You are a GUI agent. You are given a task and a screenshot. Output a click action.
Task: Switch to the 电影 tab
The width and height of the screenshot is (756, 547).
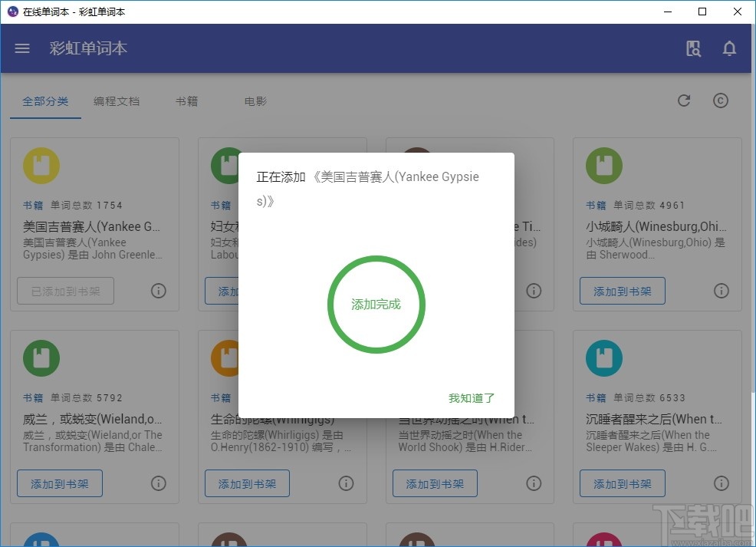[255, 101]
